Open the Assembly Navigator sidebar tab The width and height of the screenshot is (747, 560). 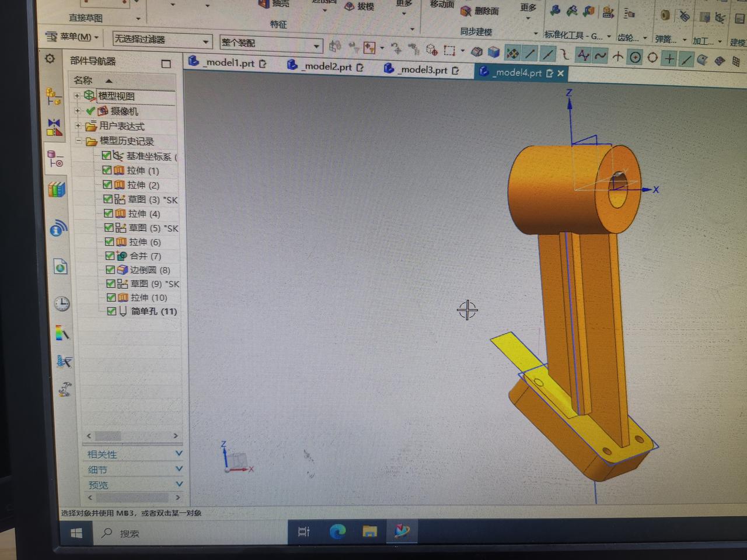[x=53, y=97]
